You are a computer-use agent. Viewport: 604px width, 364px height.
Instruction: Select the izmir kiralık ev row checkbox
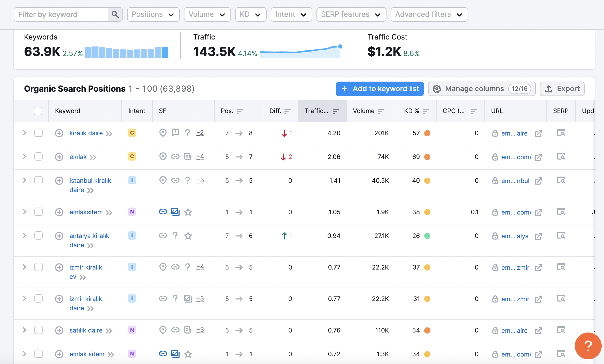coord(38,267)
